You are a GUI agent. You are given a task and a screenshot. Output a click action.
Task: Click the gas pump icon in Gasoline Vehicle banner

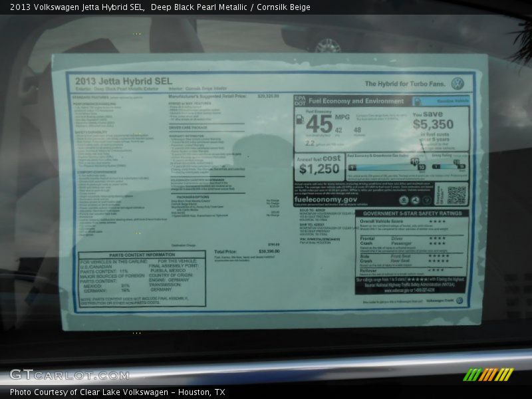point(418,101)
